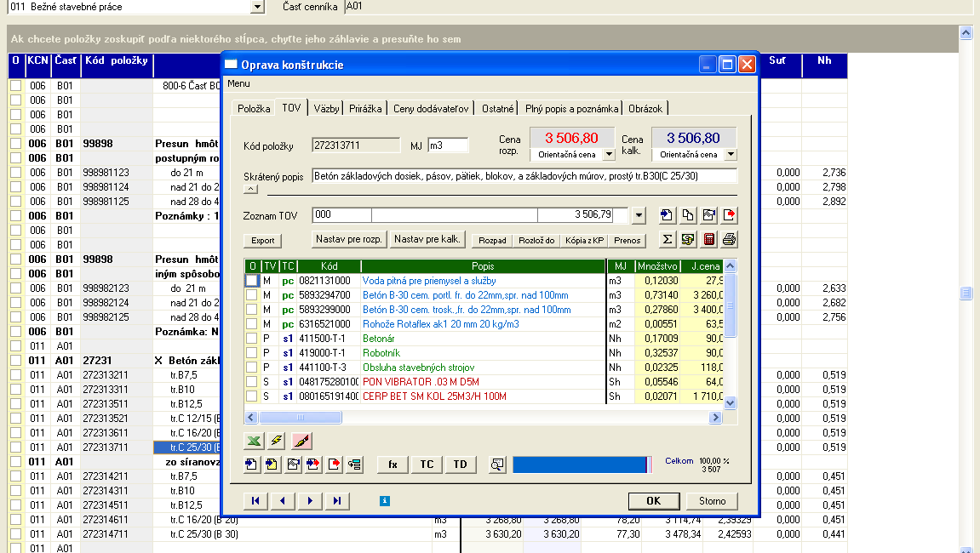Switch to the Väzby tab
The width and height of the screenshot is (980, 553).
pos(326,109)
